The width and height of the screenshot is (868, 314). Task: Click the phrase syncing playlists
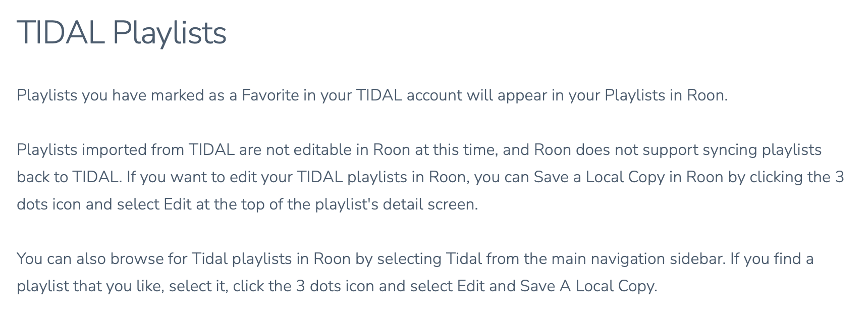(x=762, y=150)
